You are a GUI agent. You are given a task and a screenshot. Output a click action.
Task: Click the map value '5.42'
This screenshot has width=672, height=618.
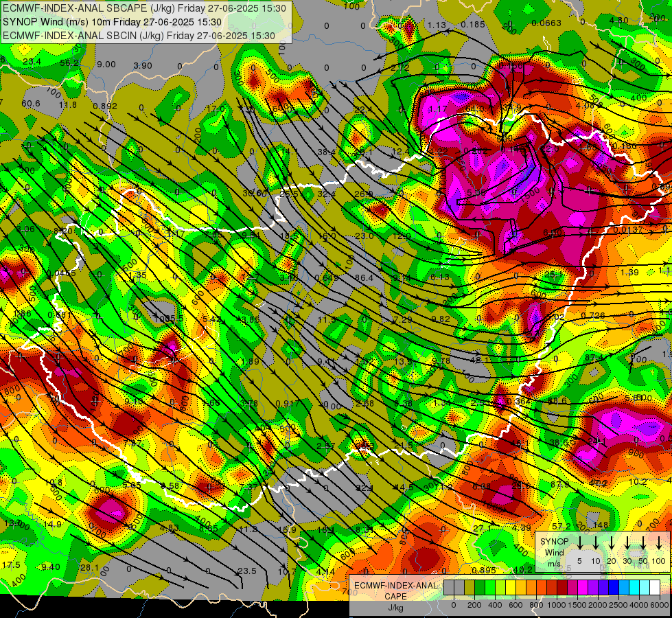(211, 319)
